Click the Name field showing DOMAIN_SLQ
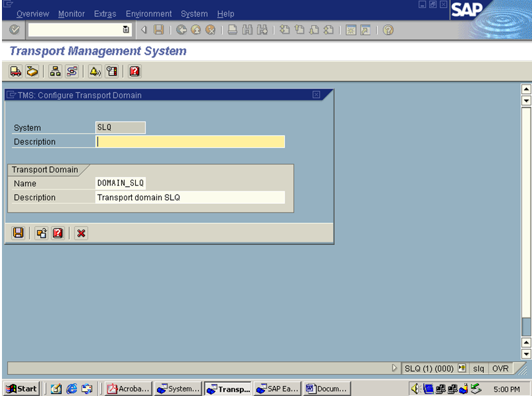Screen dimensions: 532x396 (x=121, y=183)
